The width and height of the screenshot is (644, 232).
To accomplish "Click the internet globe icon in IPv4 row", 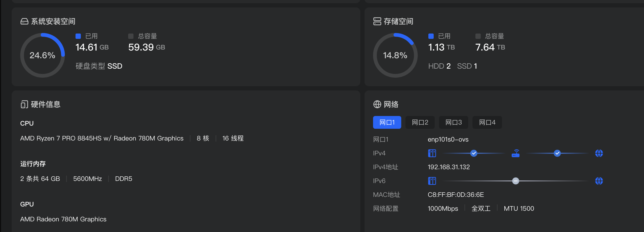I will (599, 153).
